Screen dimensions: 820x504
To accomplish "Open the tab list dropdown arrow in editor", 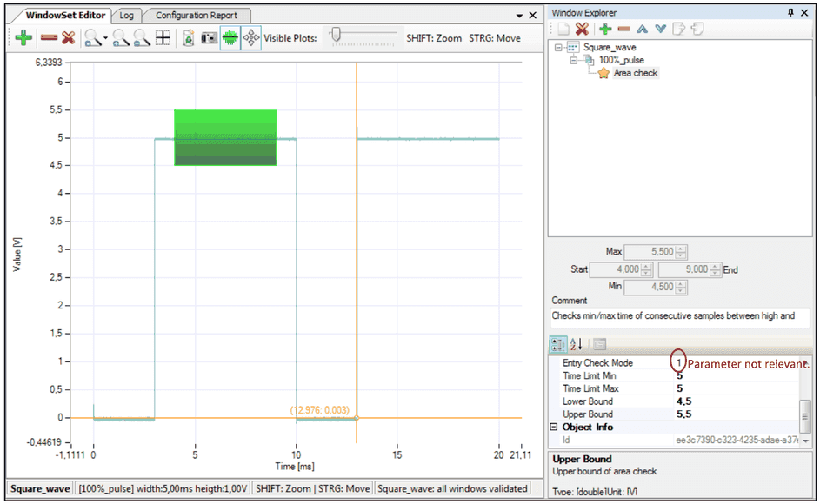I will tap(519, 16).
